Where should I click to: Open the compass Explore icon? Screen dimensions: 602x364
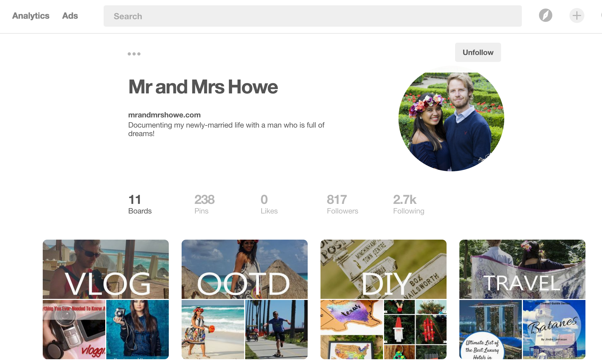click(545, 15)
